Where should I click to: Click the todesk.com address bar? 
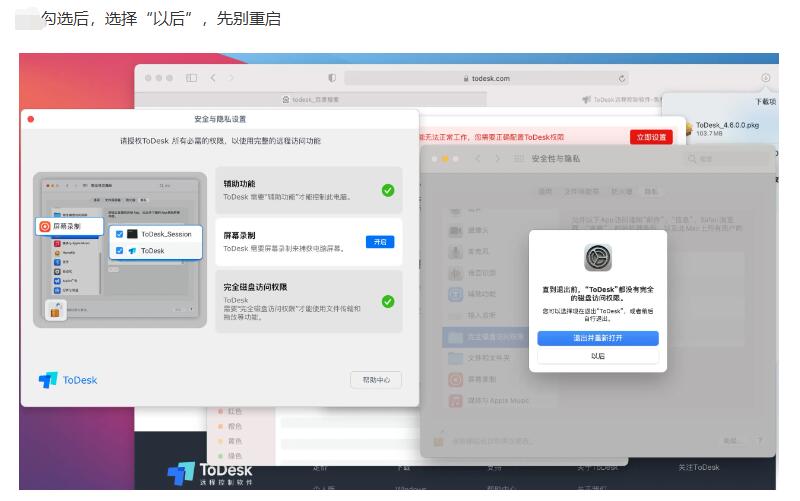[487, 78]
